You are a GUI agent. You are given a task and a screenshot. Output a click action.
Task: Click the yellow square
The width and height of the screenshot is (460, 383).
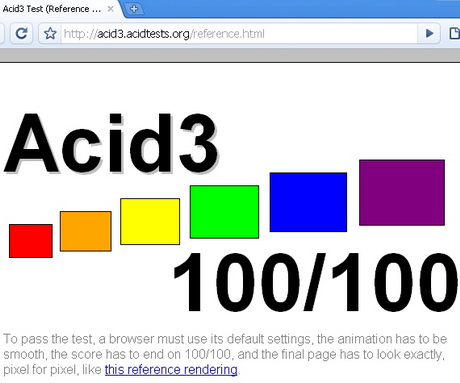pos(150,221)
